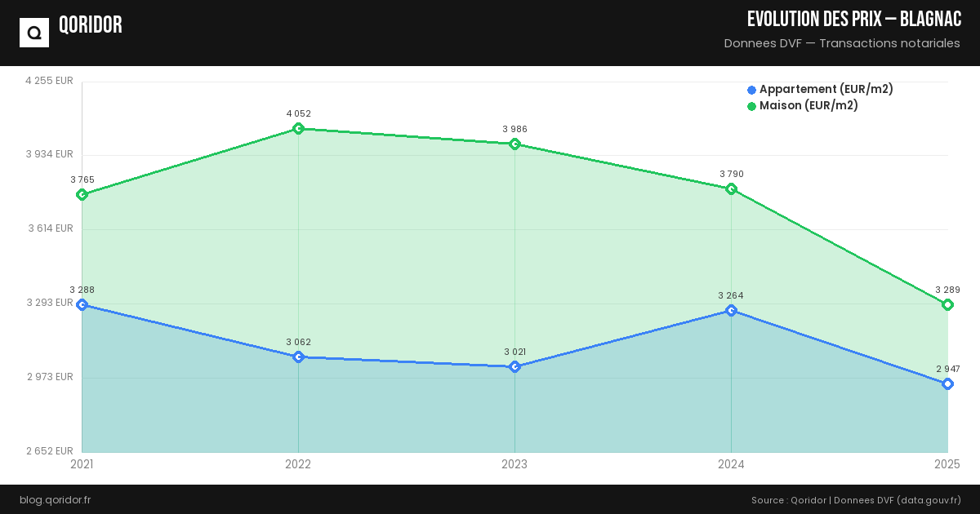980x514 pixels.
Task: Open the blog.qoridor.fr link
Action: 55,499
